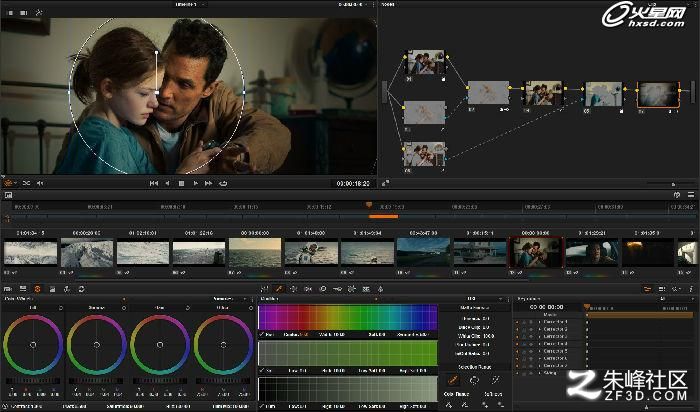Click the hue spectrum range bar
This screenshot has height=412, width=700.
348,317
